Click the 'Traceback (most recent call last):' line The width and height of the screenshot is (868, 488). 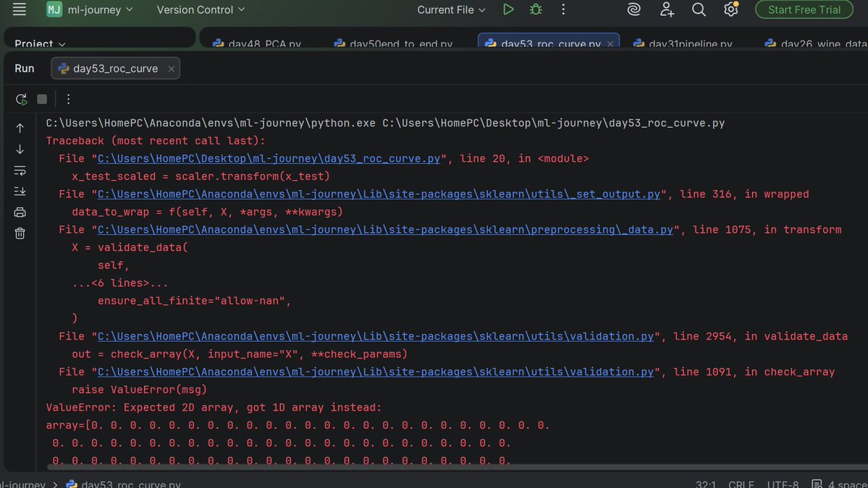point(156,141)
